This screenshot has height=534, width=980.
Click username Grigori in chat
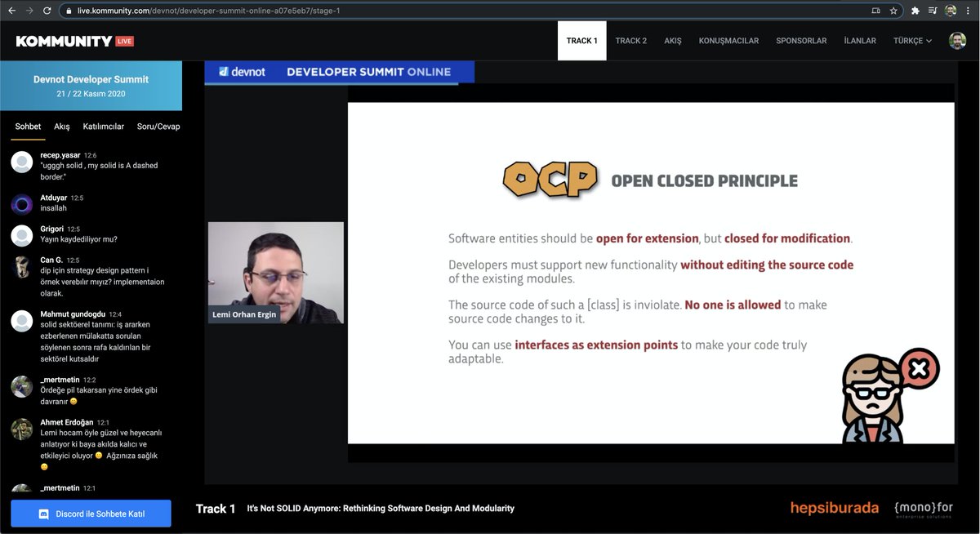pos(51,229)
